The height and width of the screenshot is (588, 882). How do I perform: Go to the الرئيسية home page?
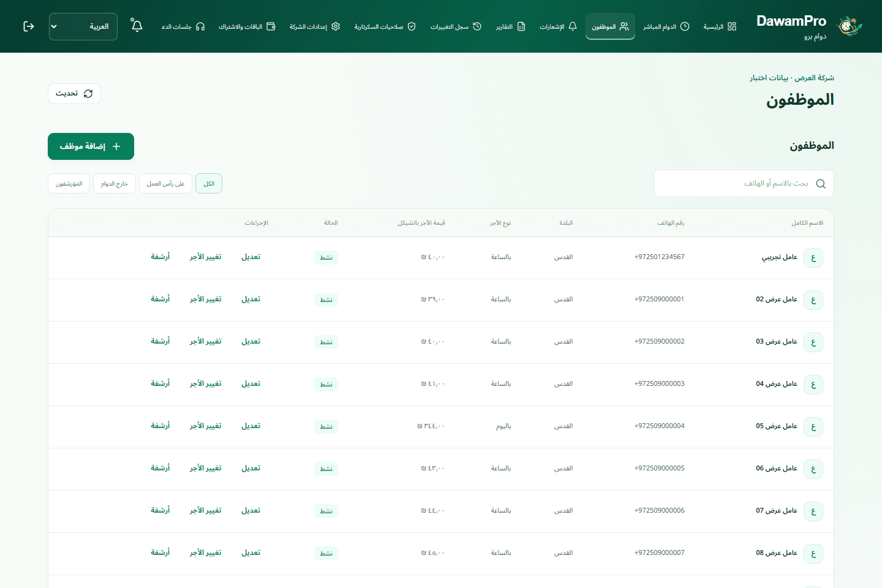pyautogui.click(x=720, y=26)
